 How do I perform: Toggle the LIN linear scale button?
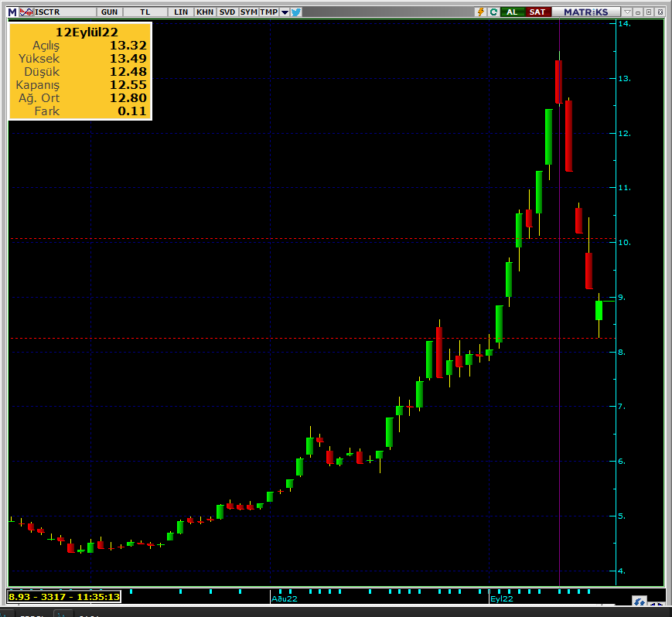(181, 12)
